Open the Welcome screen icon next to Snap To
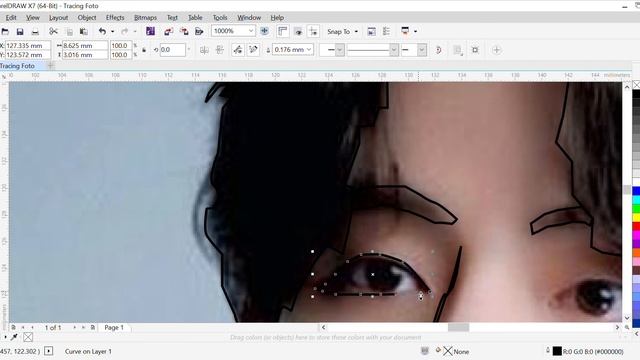The image size is (640, 360). pyautogui.click(x=371, y=31)
